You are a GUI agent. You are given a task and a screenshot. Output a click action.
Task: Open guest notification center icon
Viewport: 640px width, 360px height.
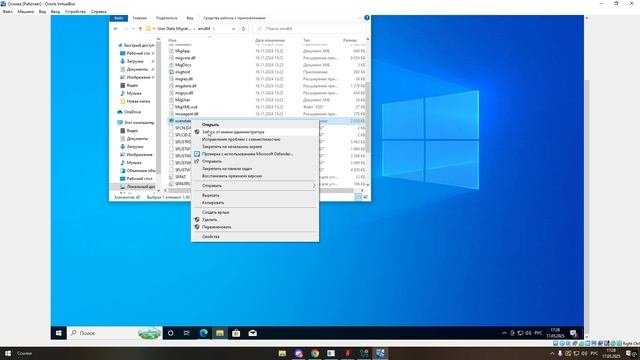point(573,333)
